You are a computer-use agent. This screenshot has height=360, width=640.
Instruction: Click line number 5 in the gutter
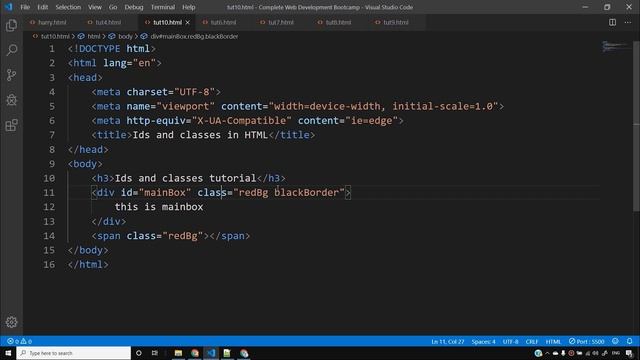pyautogui.click(x=52, y=106)
